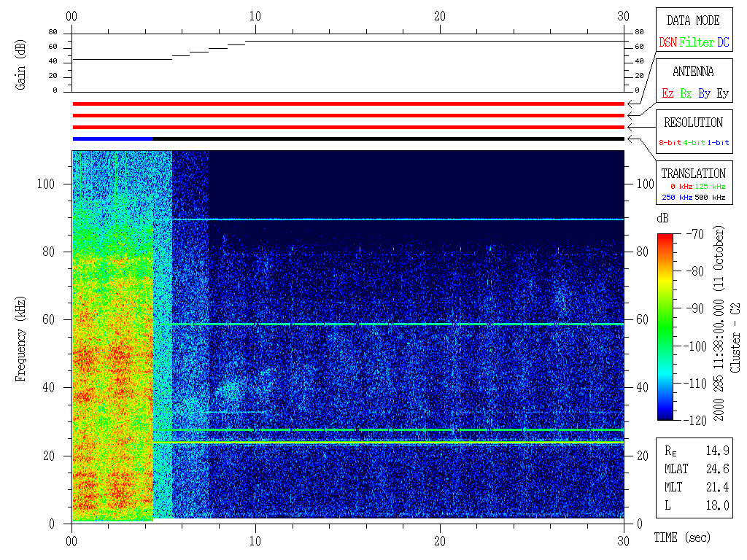Click the dB color scale bar
This screenshot has width=747, height=560.
pos(665,326)
